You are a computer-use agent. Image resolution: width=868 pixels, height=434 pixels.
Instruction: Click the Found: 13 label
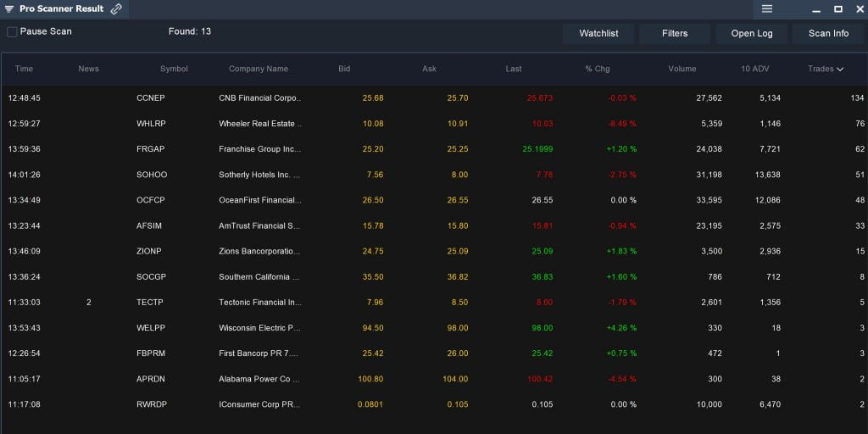coord(190,31)
